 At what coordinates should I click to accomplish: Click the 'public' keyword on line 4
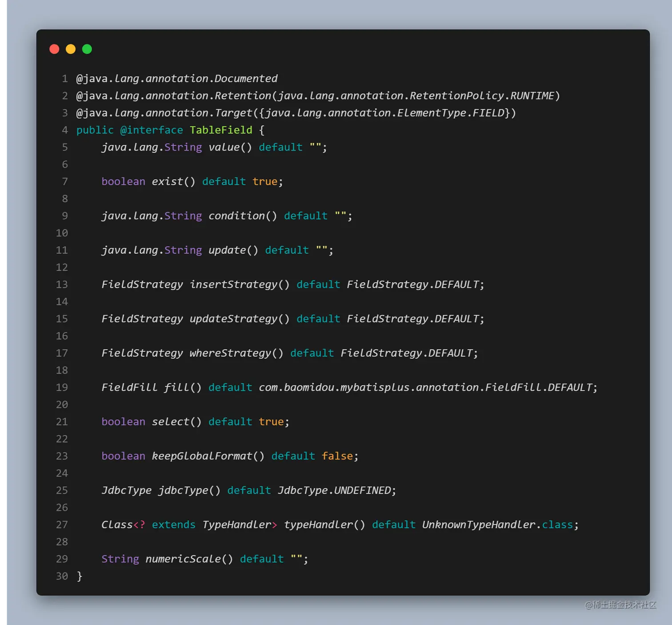(x=95, y=130)
